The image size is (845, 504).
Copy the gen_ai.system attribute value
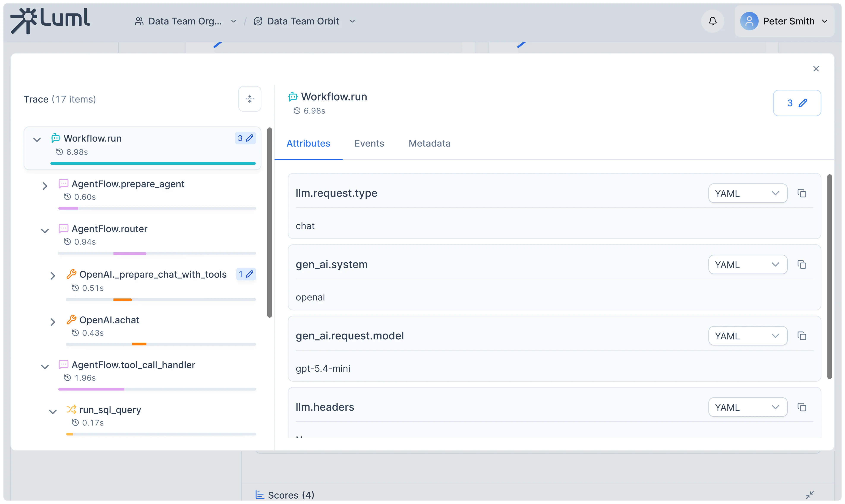[x=802, y=265]
